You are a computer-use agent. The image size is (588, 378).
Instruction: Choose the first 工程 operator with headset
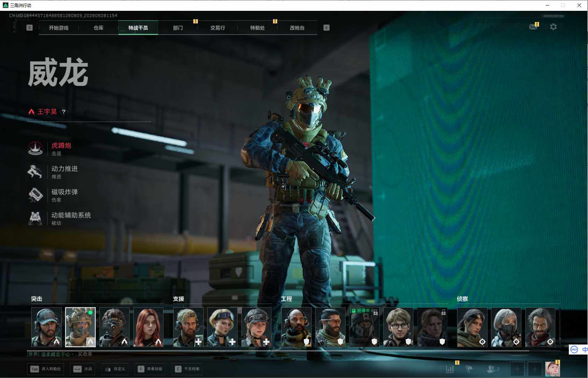[296, 327]
